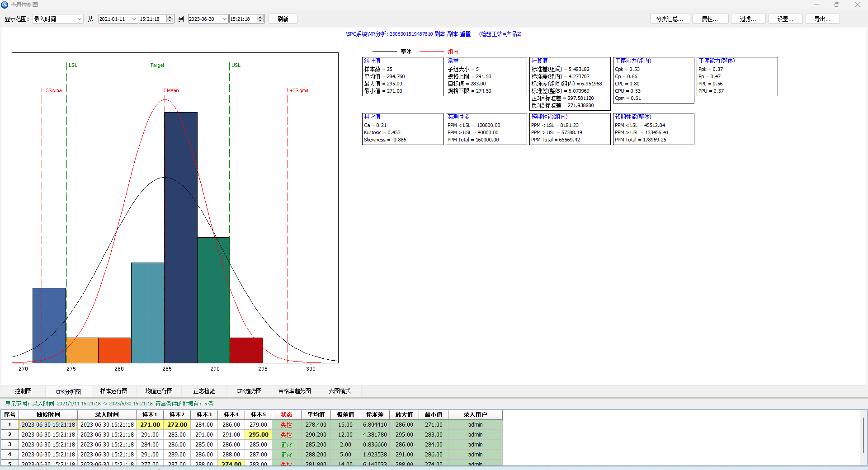Open 分类汇总... dialog

click(670, 19)
